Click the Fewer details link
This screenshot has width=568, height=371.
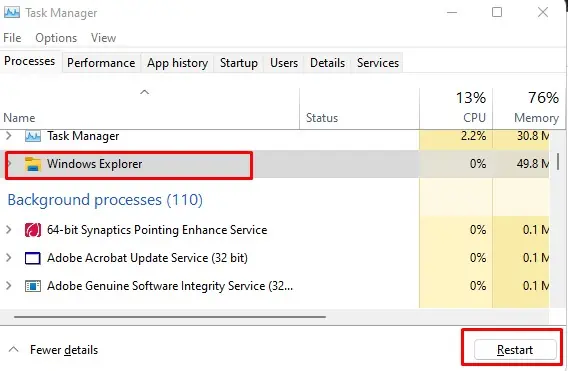point(64,350)
